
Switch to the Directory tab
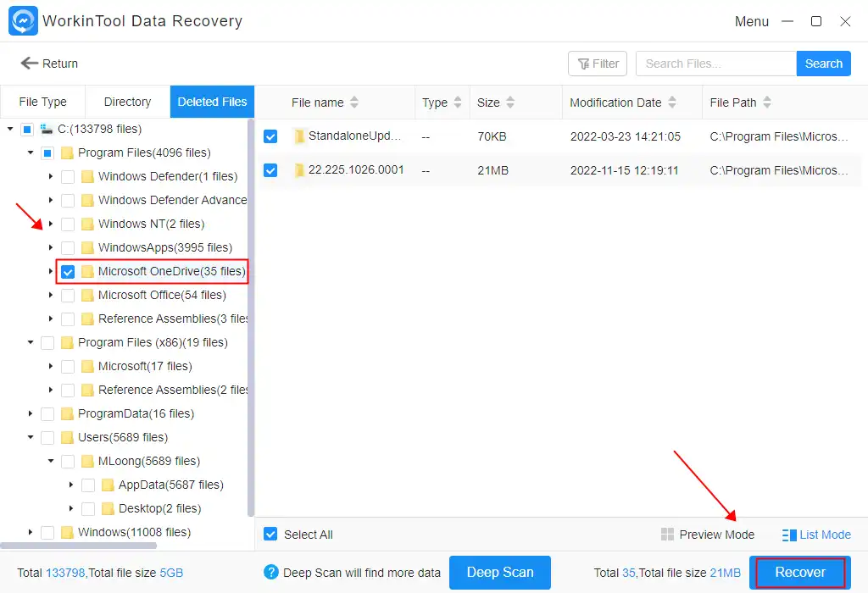click(127, 102)
